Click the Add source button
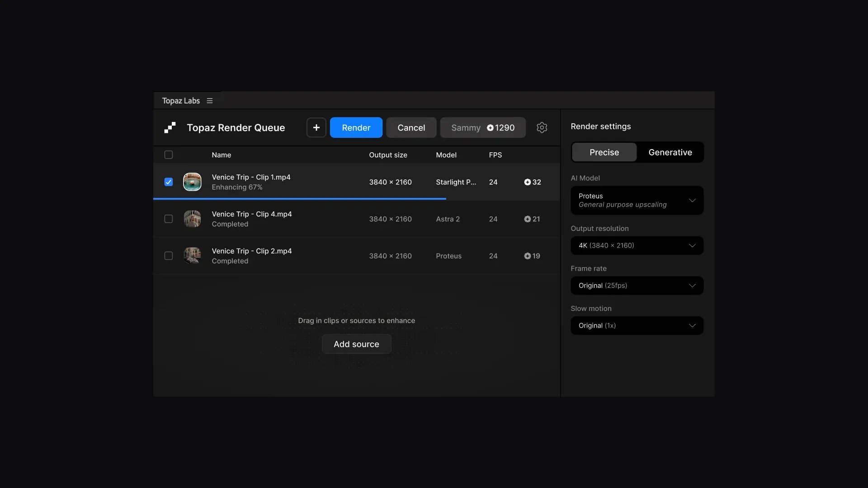 tap(356, 344)
